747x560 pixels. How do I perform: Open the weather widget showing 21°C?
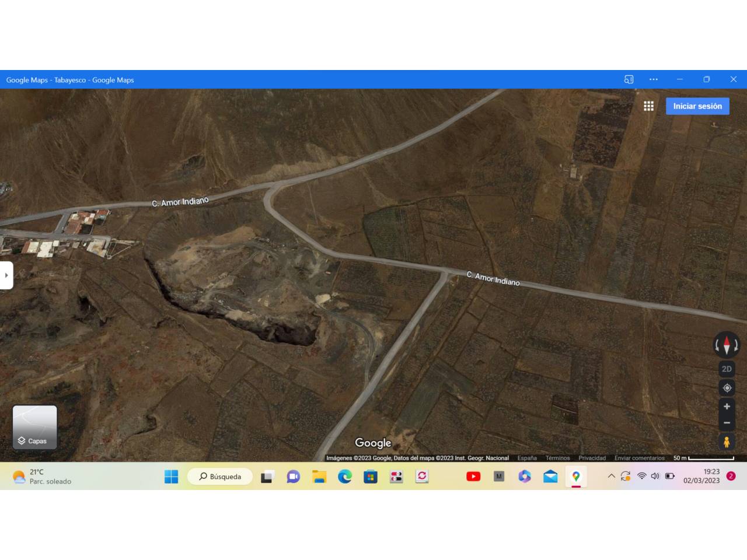[x=42, y=477]
